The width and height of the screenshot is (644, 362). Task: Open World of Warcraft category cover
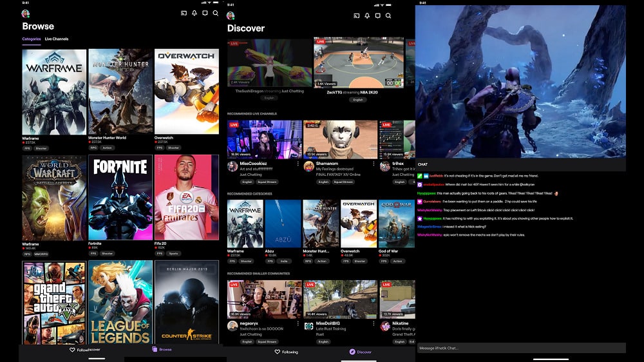click(x=54, y=198)
